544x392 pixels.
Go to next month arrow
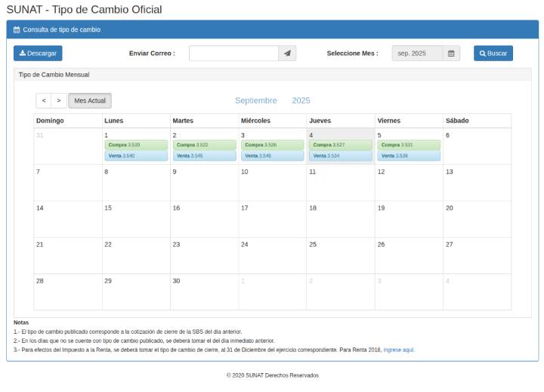point(59,100)
